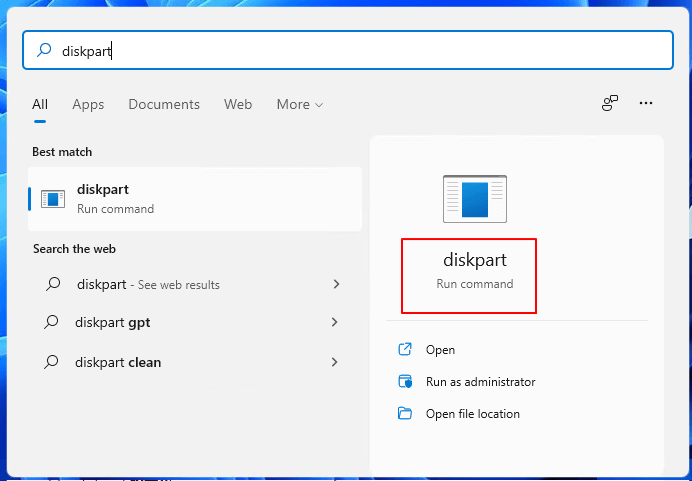Choose Run as administrator for diskpart
Viewport: 692px width, 481px height.
coord(480,382)
